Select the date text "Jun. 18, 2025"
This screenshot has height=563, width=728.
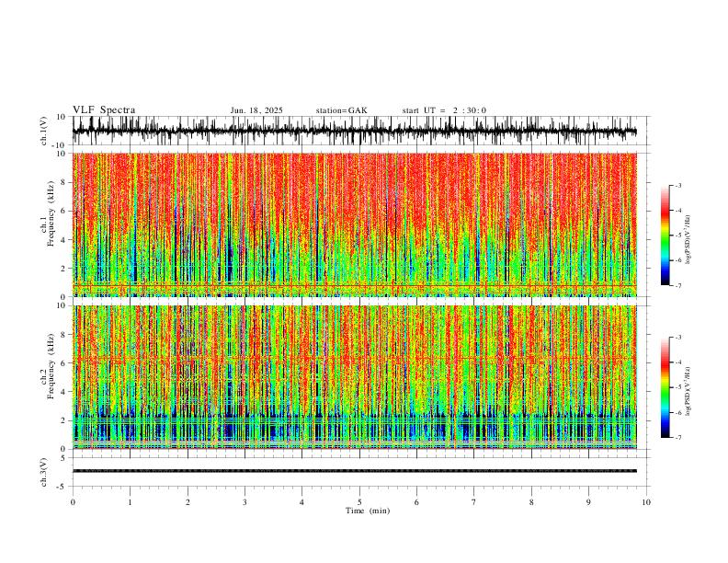tap(256, 110)
